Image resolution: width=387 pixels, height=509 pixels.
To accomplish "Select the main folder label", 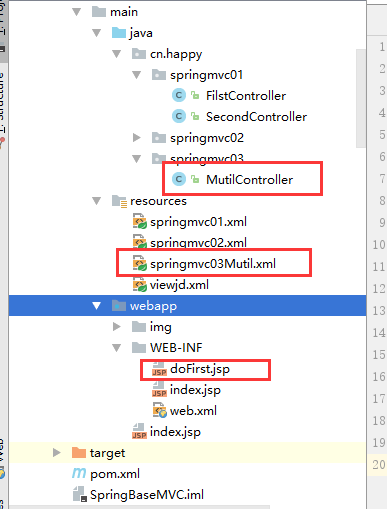I will pyautogui.click(x=124, y=12).
